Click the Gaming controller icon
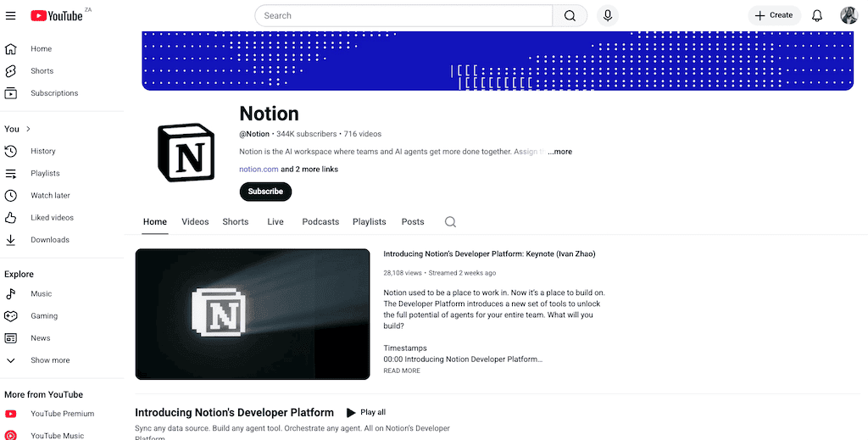 10,316
